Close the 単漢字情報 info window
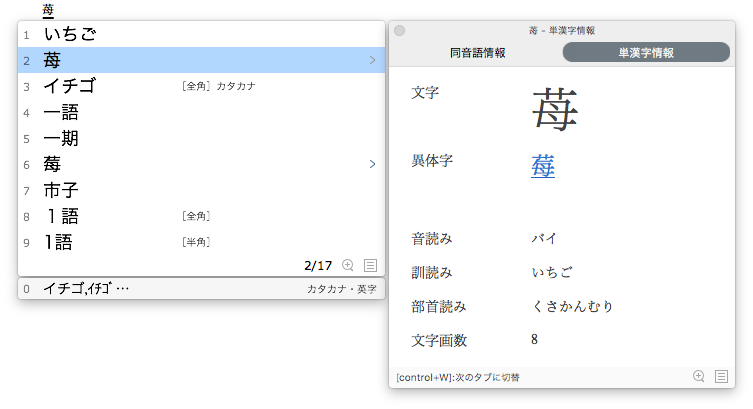This screenshot has width=753, height=409. click(x=399, y=31)
